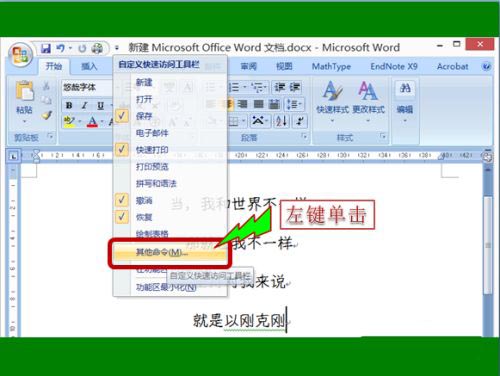Click the Quick Print icon in Quick Access Toolbar
The height and width of the screenshot is (376, 500).
tap(97, 49)
